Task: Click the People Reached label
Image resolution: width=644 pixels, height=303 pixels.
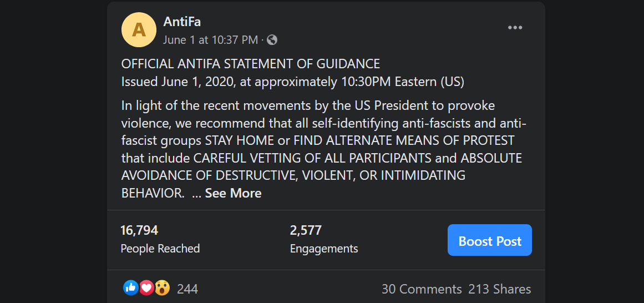Action: point(160,249)
